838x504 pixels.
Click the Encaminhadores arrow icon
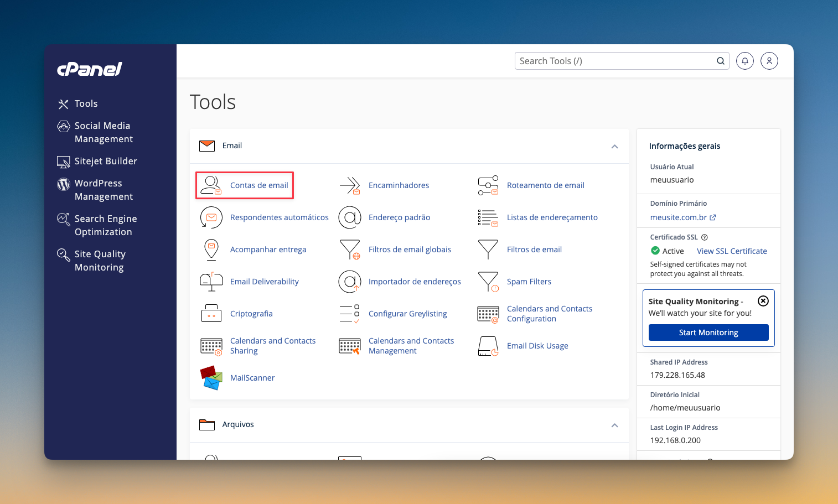pos(350,185)
